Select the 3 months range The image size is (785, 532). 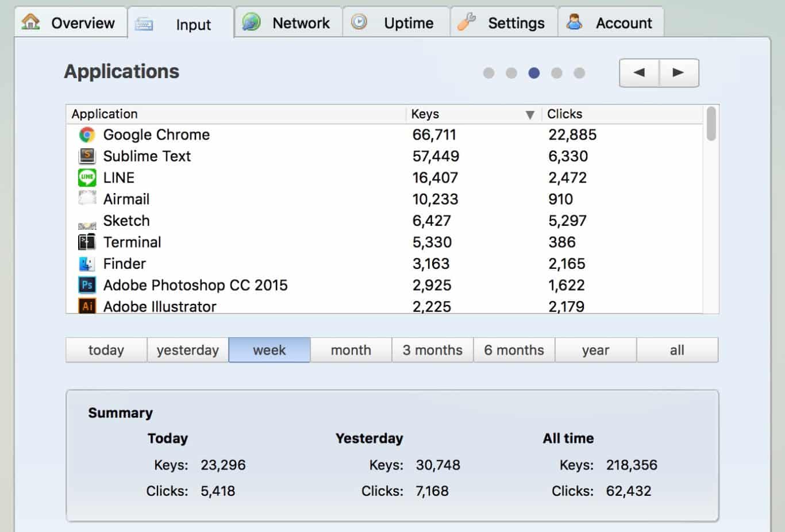(x=433, y=350)
